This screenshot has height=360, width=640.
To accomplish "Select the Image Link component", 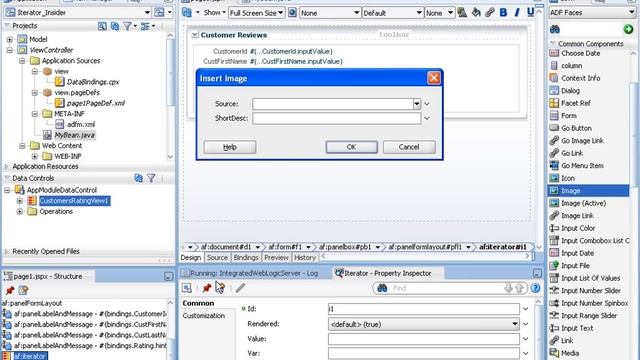I will point(577,216).
